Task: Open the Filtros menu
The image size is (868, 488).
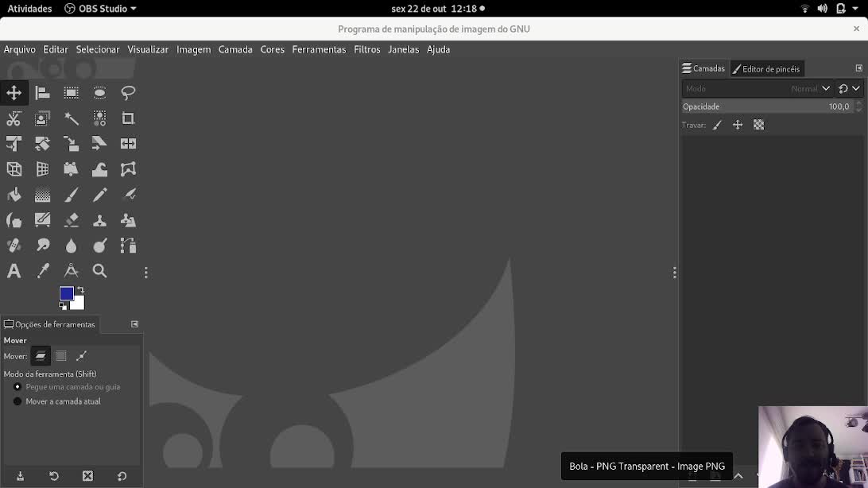Action: coord(367,49)
